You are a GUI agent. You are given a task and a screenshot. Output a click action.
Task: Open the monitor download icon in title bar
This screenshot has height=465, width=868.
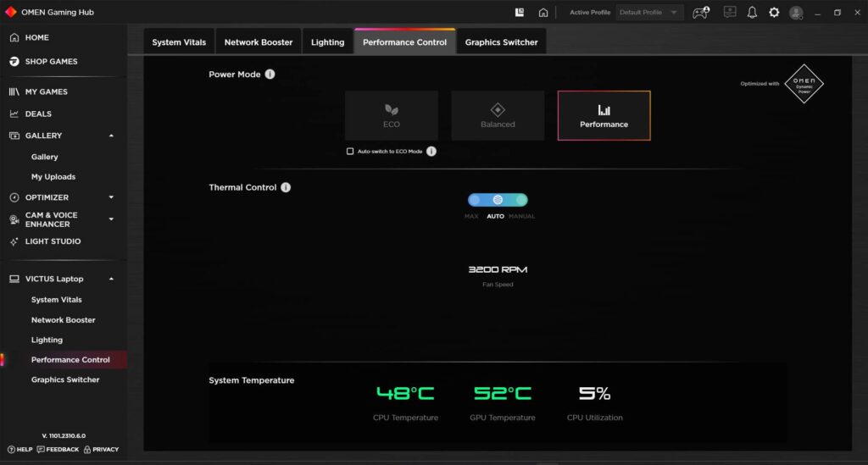point(730,12)
